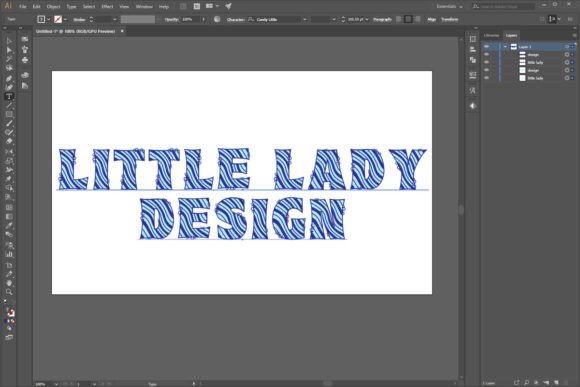The width and height of the screenshot is (580, 387).
Task: Open the zoom level dropdown in status bar
Action: [x=56, y=384]
